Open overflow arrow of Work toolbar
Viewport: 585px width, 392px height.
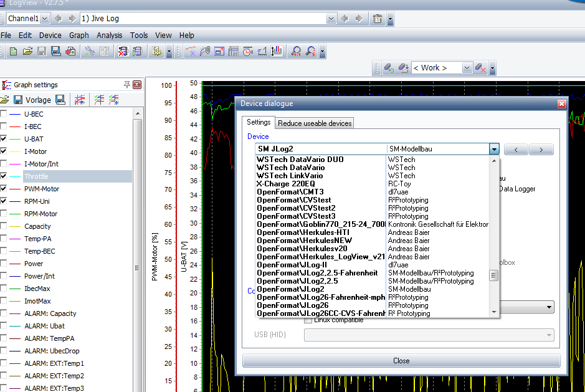click(x=492, y=68)
